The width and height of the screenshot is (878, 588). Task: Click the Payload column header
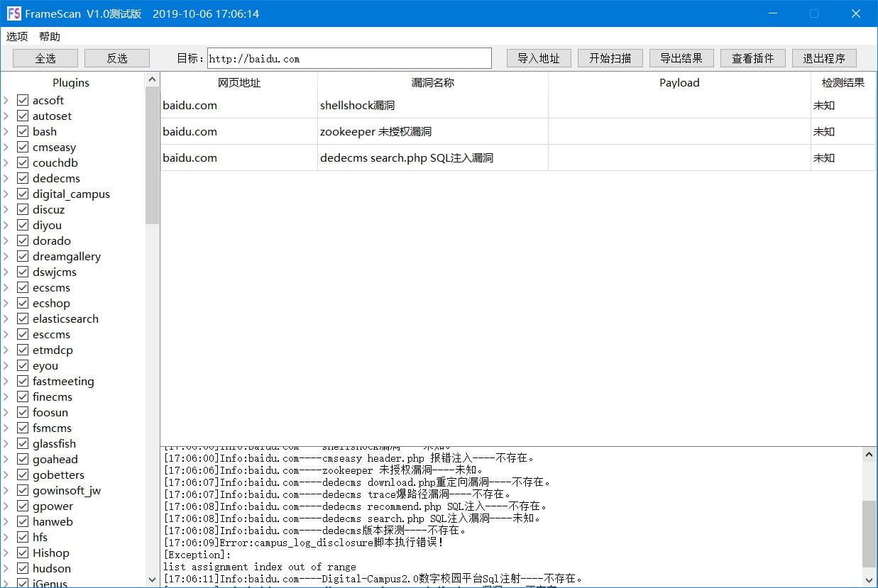tap(679, 82)
